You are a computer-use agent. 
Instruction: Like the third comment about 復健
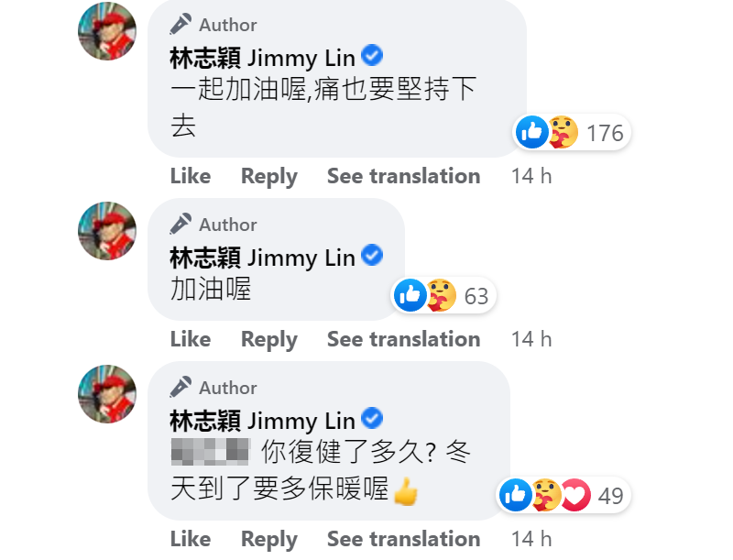[191, 539]
